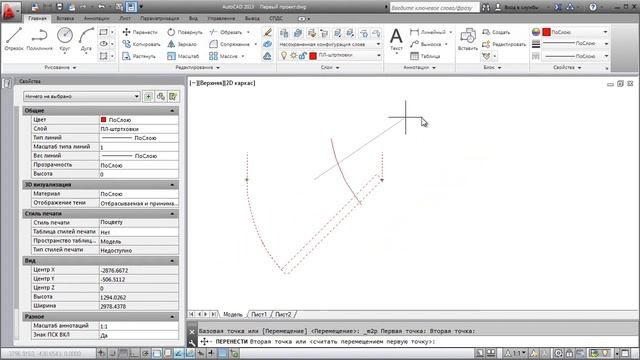
Task: Expand the Рисование panel
Action: (60, 67)
